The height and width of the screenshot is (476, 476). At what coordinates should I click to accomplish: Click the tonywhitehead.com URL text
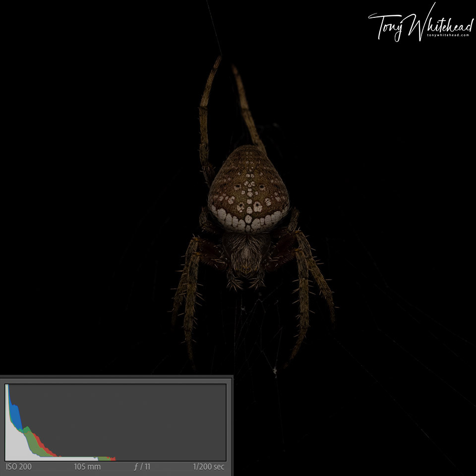(x=448, y=35)
